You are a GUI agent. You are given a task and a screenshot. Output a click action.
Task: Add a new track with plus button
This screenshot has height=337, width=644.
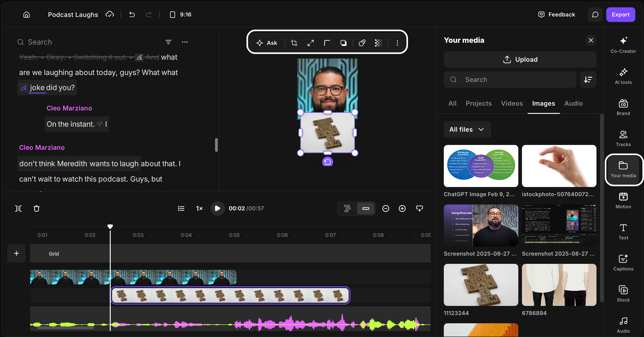(x=16, y=253)
